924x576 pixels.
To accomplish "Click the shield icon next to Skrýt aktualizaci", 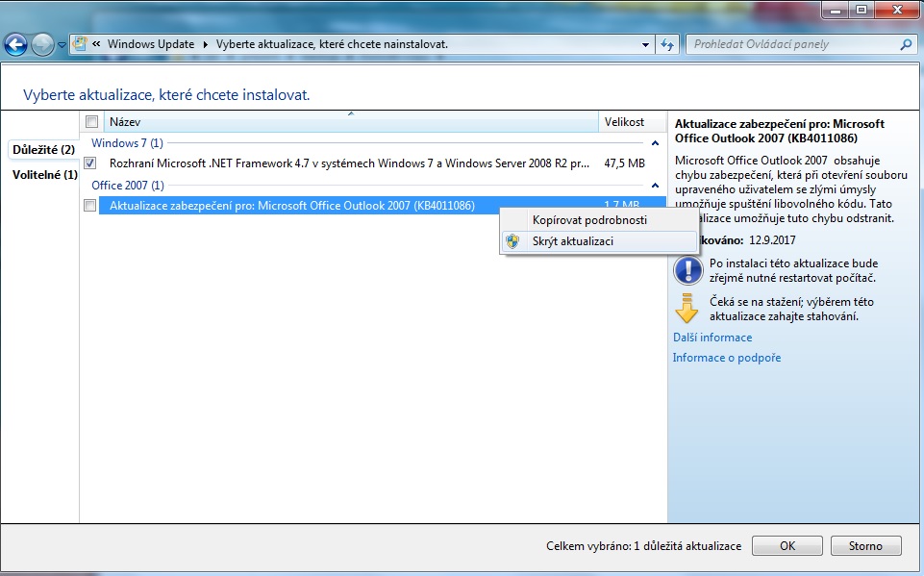I will pyautogui.click(x=512, y=241).
